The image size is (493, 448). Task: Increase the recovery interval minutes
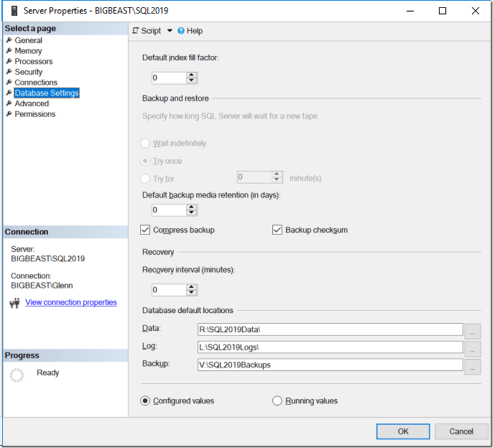pyautogui.click(x=192, y=287)
